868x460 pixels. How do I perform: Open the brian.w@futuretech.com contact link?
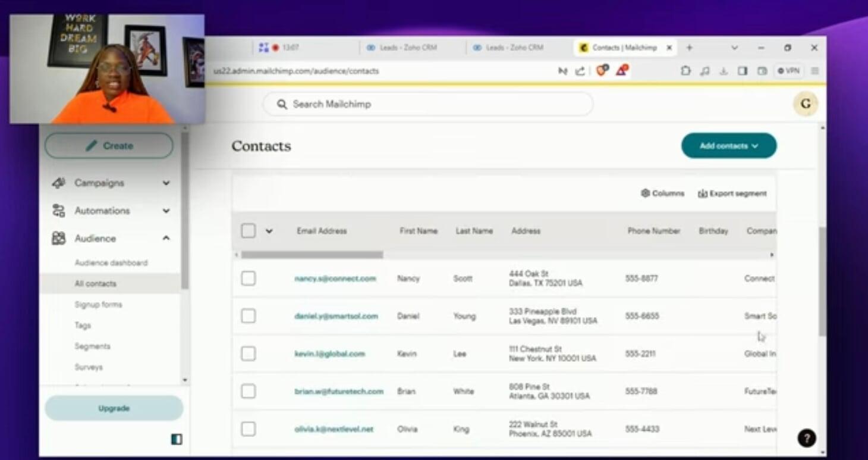[339, 392]
